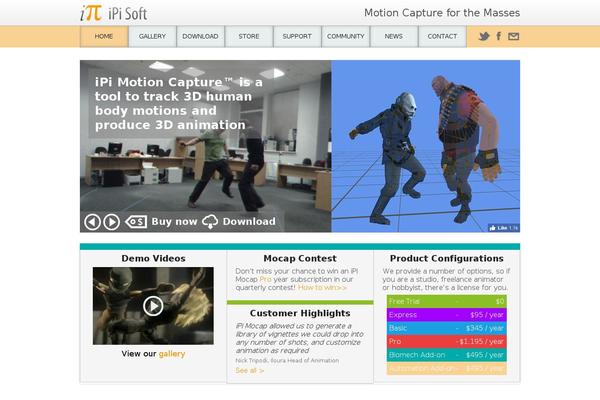Select the Basic $345 / year row
The height and width of the screenshot is (400, 600).
point(447,328)
